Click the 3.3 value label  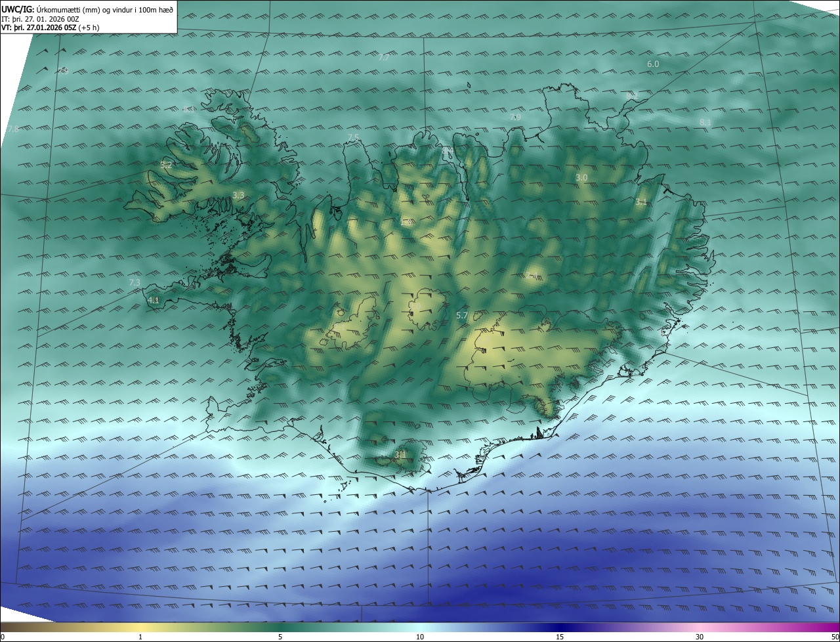click(238, 195)
